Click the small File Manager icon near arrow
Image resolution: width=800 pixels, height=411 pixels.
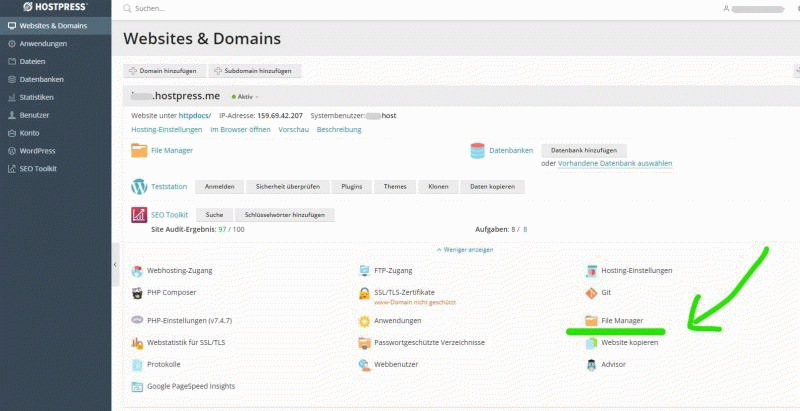pos(591,321)
